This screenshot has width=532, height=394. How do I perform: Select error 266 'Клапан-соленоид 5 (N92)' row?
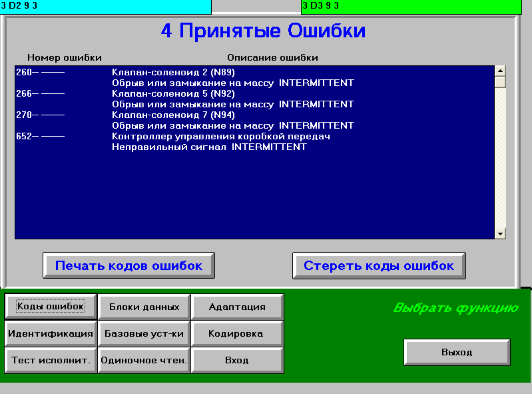click(254, 93)
